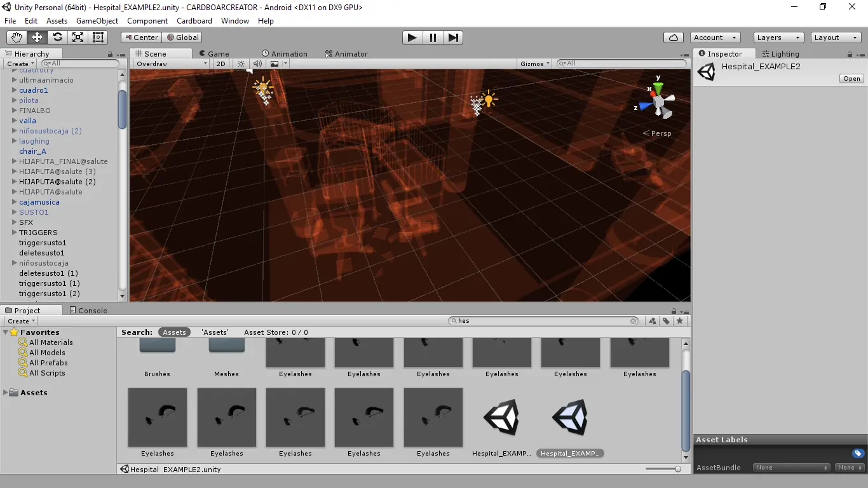Select the Scale tool
The image size is (868, 488).
tap(78, 37)
